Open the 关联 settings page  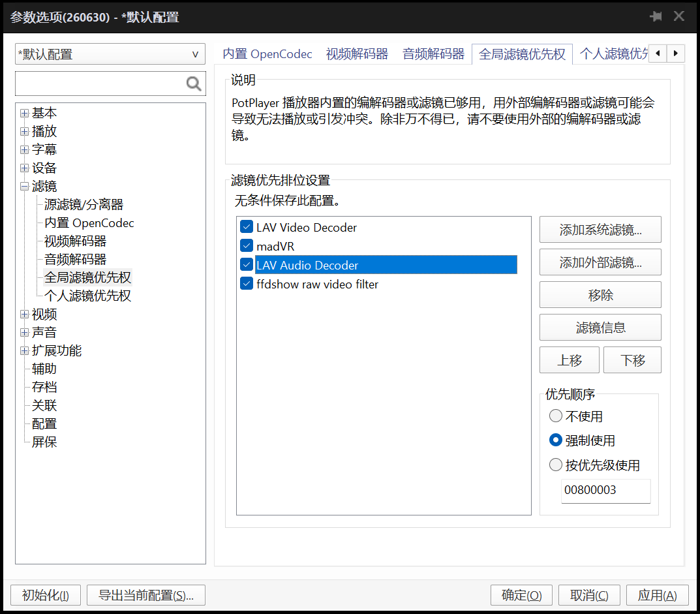[x=44, y=405]
